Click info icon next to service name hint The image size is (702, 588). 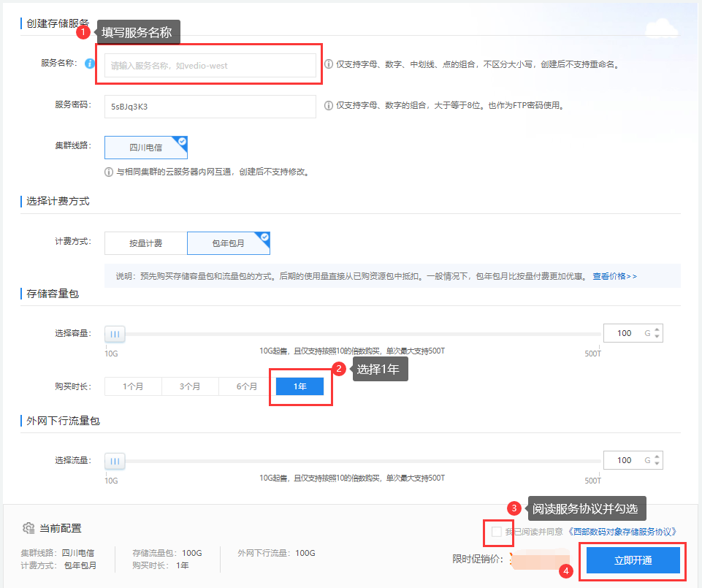pyautogui.click(x=329, y=64)
